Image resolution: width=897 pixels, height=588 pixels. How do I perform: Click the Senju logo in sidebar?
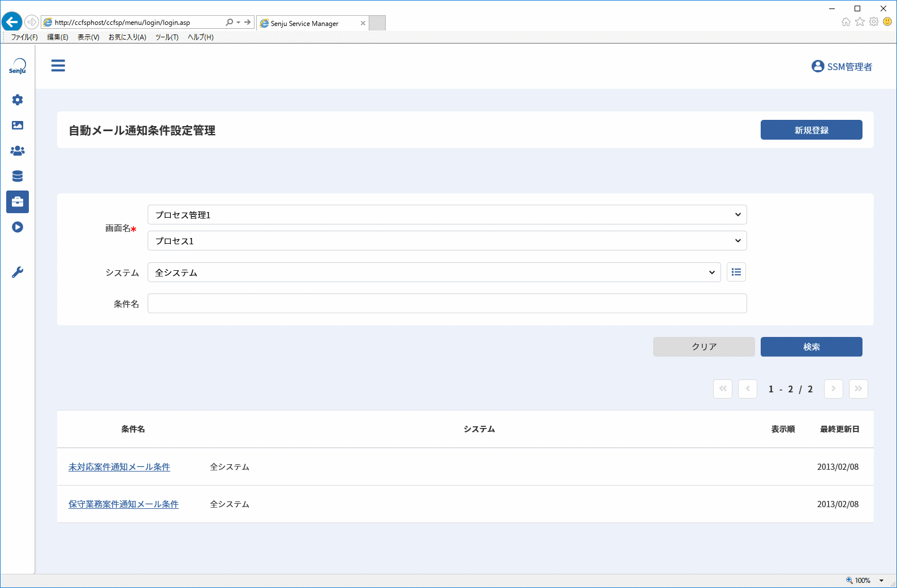[18, 66]
